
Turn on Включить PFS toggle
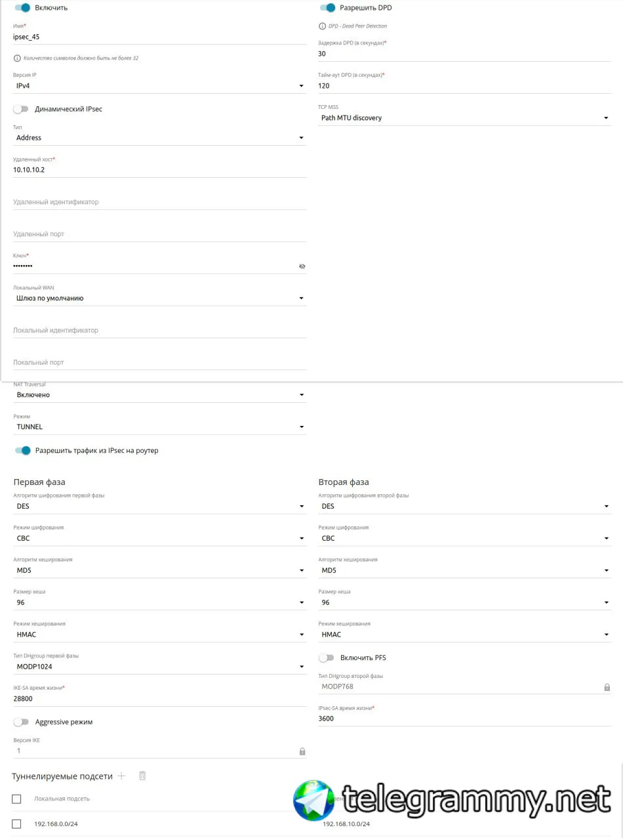[x=326, y=658]
